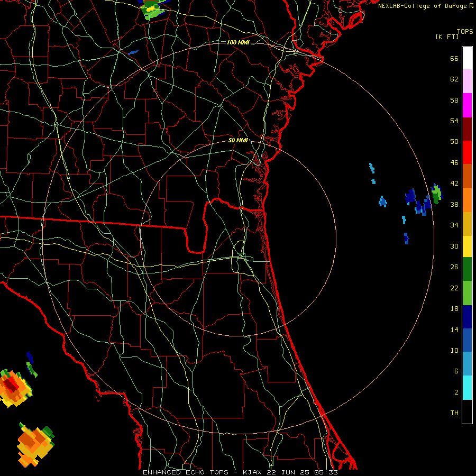
Task: Click the "10" legend value
Action: (x=454, y=351)
